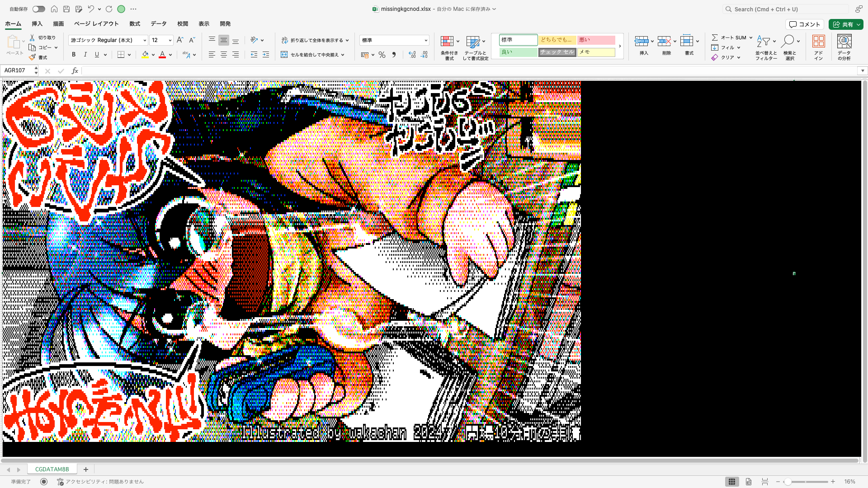Click the 挿入 cells icon
Image resolution: width=868 pixels, height=488 pixels.
click(x=642, y=41)
